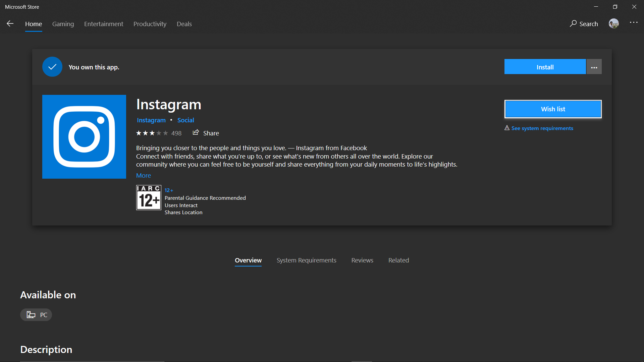Select the PC availability chip
The height and width of the screenshot is (362, 644).
[36, 315]
